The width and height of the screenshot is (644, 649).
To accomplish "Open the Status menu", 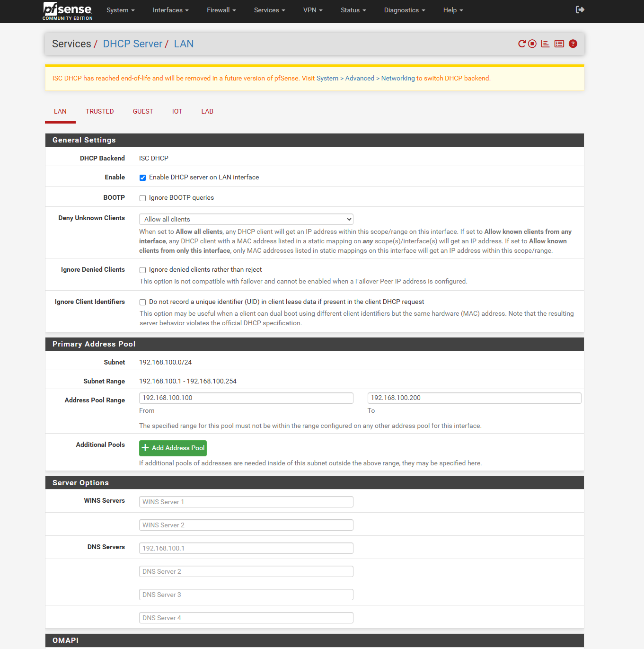I will [x=353, y=10].
